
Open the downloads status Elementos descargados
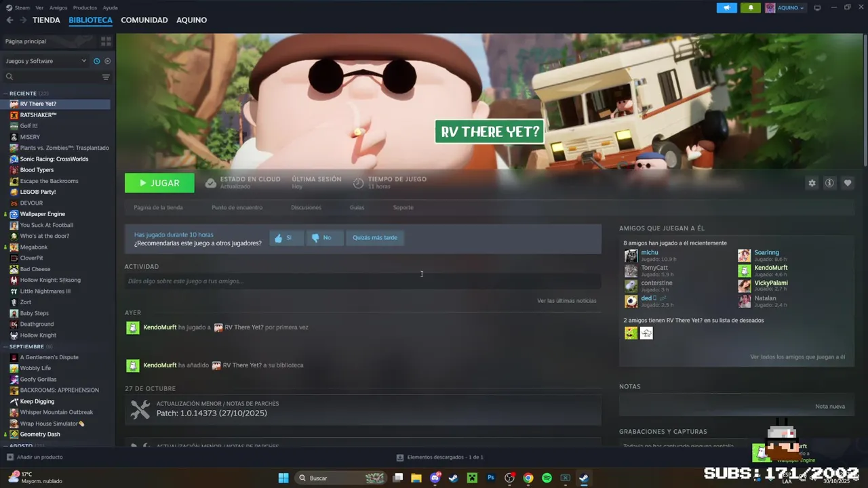coord(440,457)
